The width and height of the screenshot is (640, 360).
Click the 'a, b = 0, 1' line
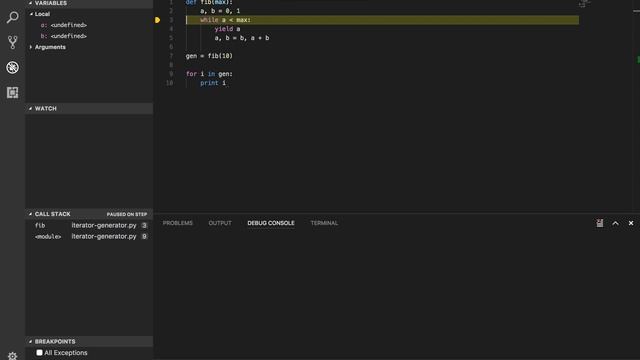click(x=220, y=11)
